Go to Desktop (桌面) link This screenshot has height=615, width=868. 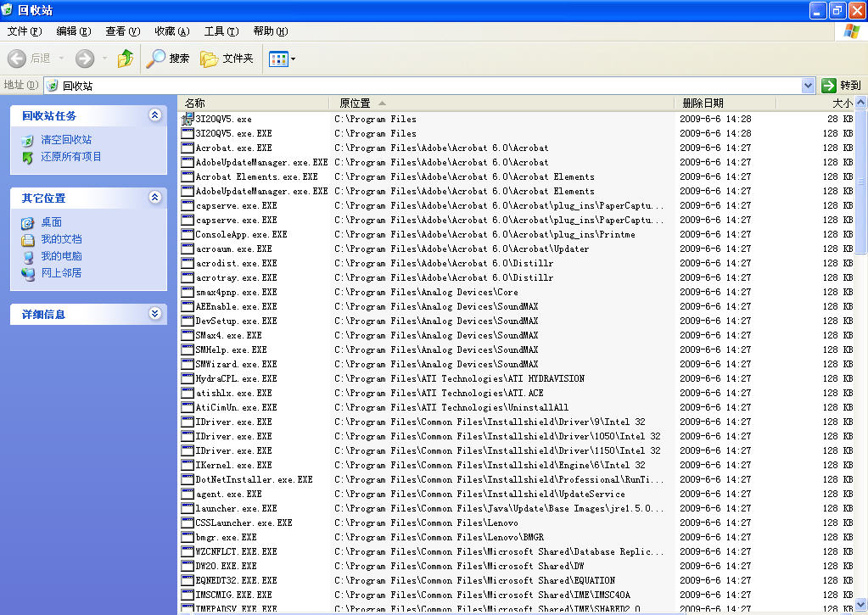pos(52,222)
